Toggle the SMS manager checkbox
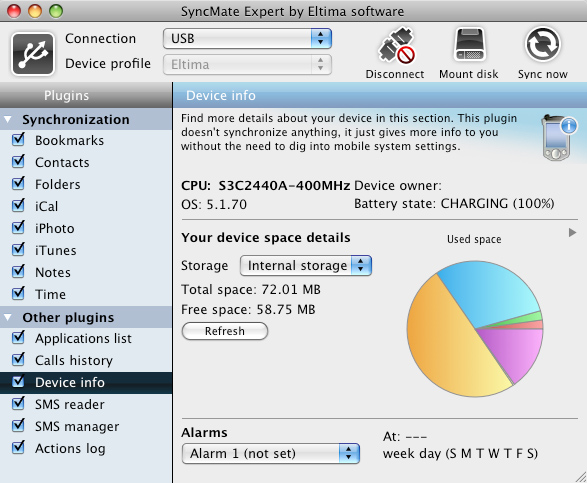This screenshot has width=587, height=483. [18, 426]
